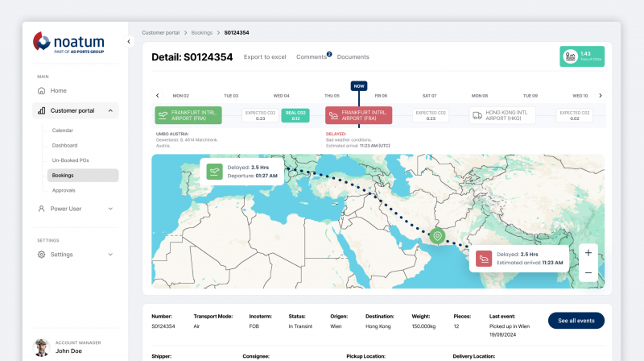The width and height of the screenshot is (644, 361).
Task: Zoom in on the map
Action: tap(588, 253)
